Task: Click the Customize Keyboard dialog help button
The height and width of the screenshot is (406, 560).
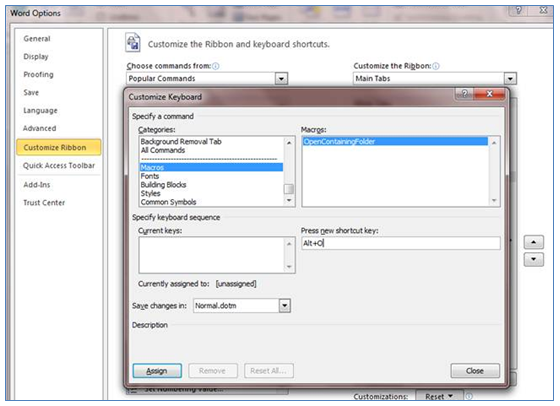Action: [x=464, y=94]
